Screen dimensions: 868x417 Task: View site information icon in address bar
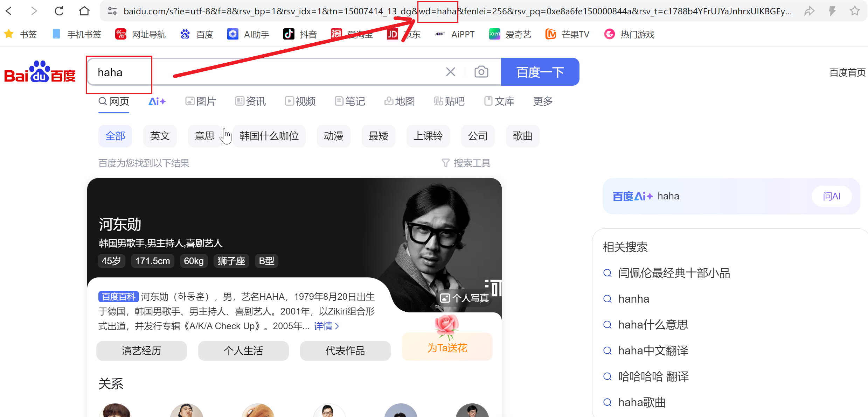tap(112, 11)
